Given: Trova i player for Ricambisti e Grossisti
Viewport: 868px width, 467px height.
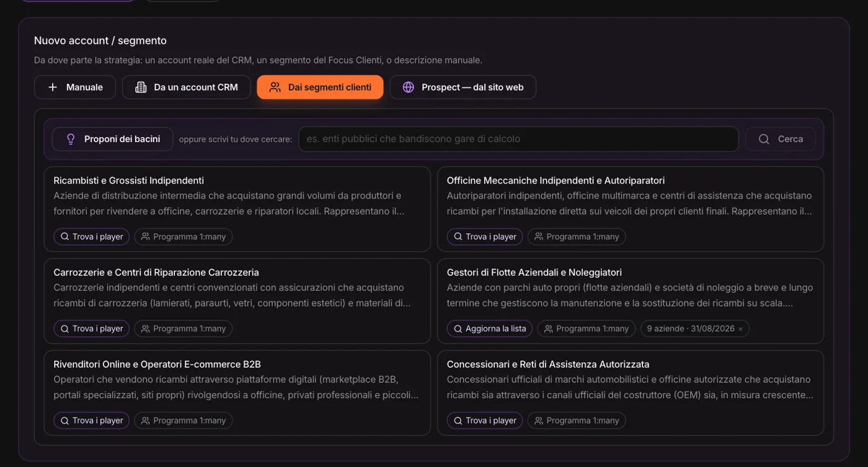Looking at the screenshot, I should (91, 236).
